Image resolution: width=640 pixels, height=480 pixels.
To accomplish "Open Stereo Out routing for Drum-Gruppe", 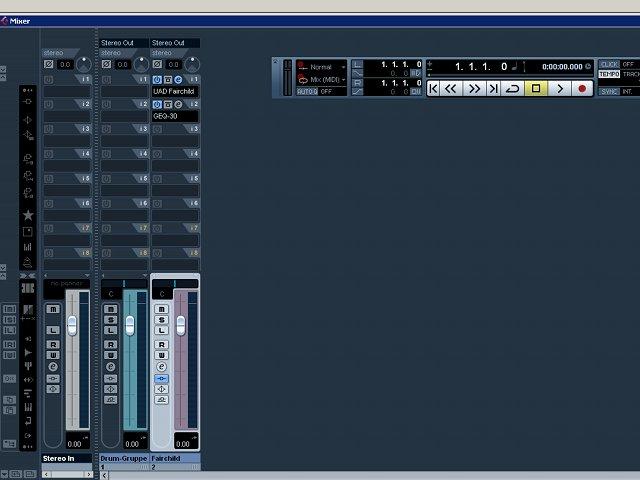I will [124, 43].
